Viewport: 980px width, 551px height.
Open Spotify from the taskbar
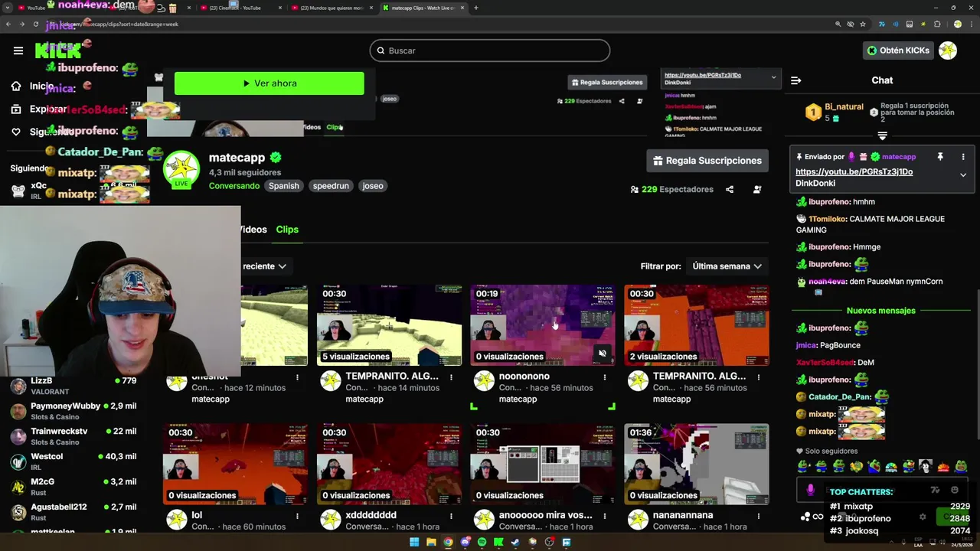(482, 543)
